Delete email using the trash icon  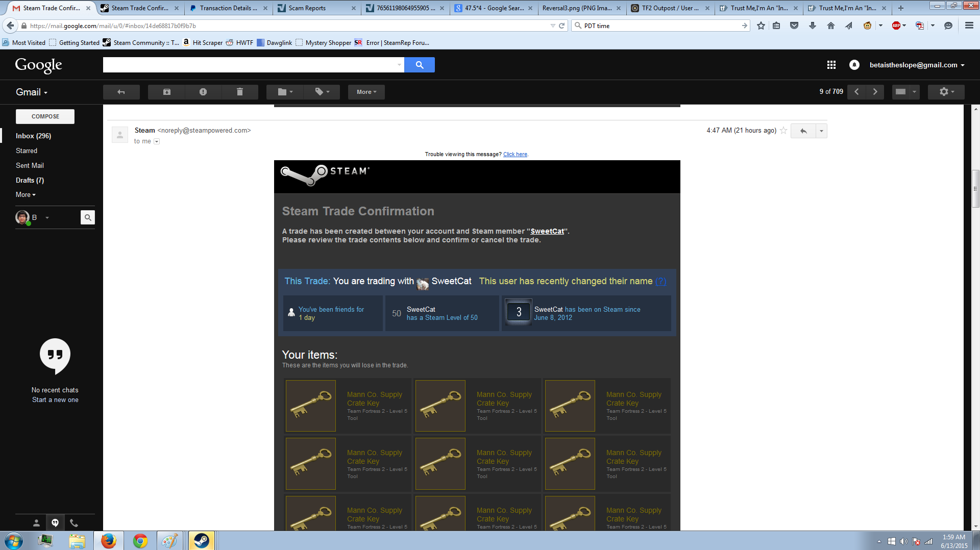pyautogui.click(x=239, y=92)
